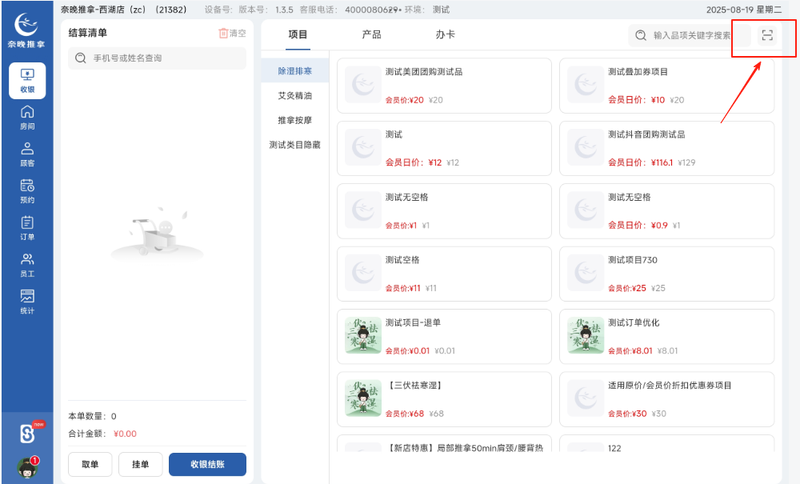Viewport: 800px width, 484px height.
Task: Open the 预约 appointments module
Action: click(x=27, y=191)
